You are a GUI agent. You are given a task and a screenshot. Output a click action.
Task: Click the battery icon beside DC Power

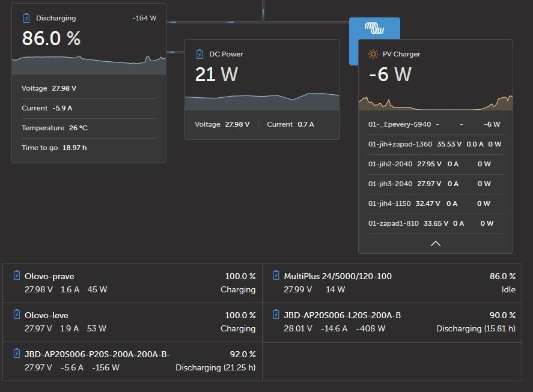[199, 54]
